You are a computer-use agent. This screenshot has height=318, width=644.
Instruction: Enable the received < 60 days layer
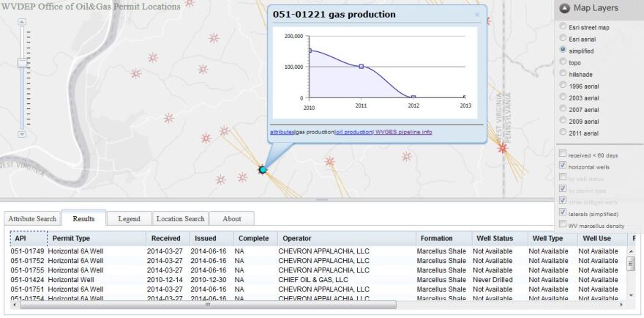click(x=563, y=154)
